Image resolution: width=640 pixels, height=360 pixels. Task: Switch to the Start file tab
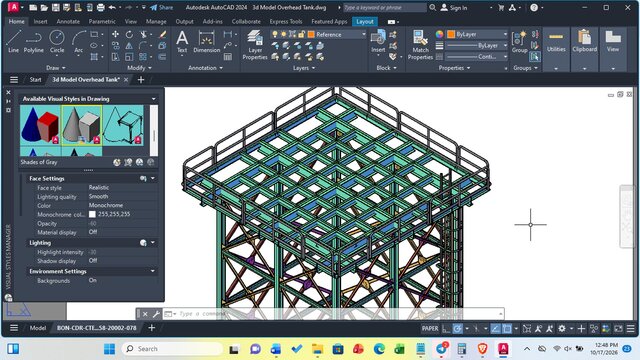point(36,80)
